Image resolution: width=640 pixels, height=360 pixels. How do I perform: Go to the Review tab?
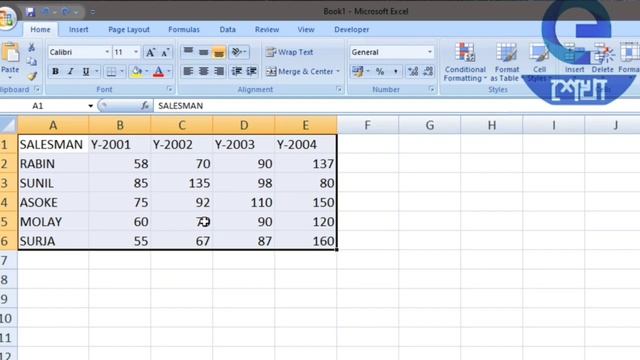267,29
